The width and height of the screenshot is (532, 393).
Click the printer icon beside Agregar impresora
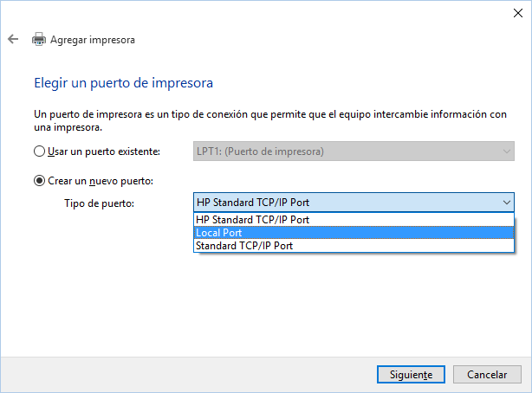coord(39,39)
